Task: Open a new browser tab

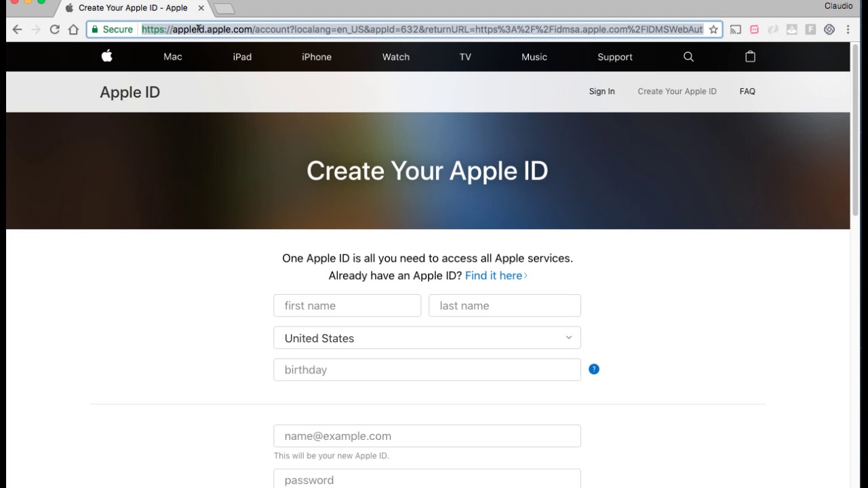Action: 224,9
